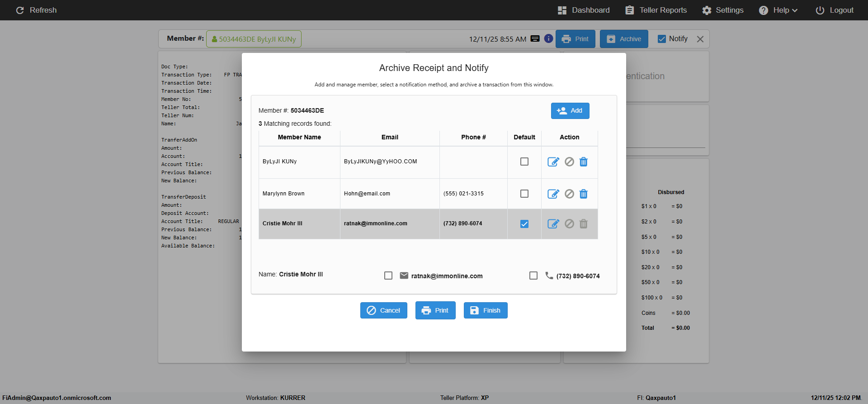
Task: Edit the Marylynn Brown member record
Action: 553,194
